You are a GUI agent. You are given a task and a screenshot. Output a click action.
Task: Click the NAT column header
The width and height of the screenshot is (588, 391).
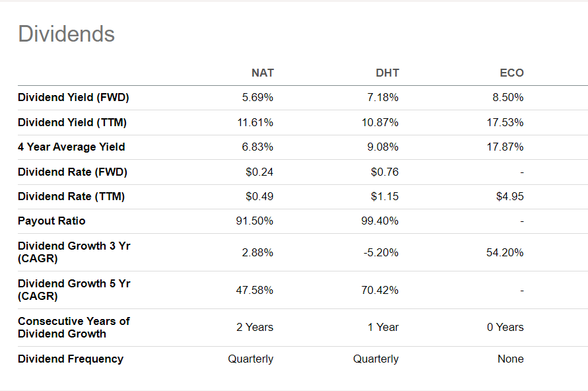pyautogui.click(x=262, y=73)
